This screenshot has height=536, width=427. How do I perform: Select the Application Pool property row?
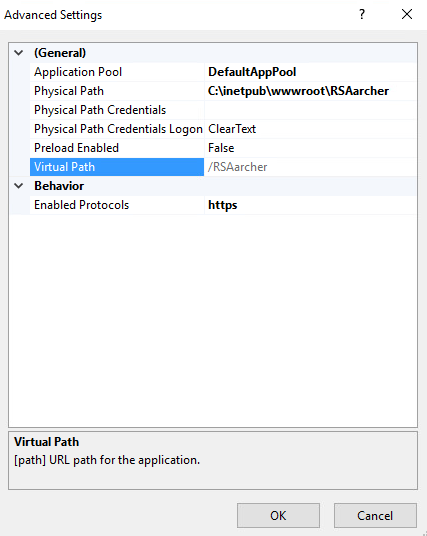tap(223, 72)
